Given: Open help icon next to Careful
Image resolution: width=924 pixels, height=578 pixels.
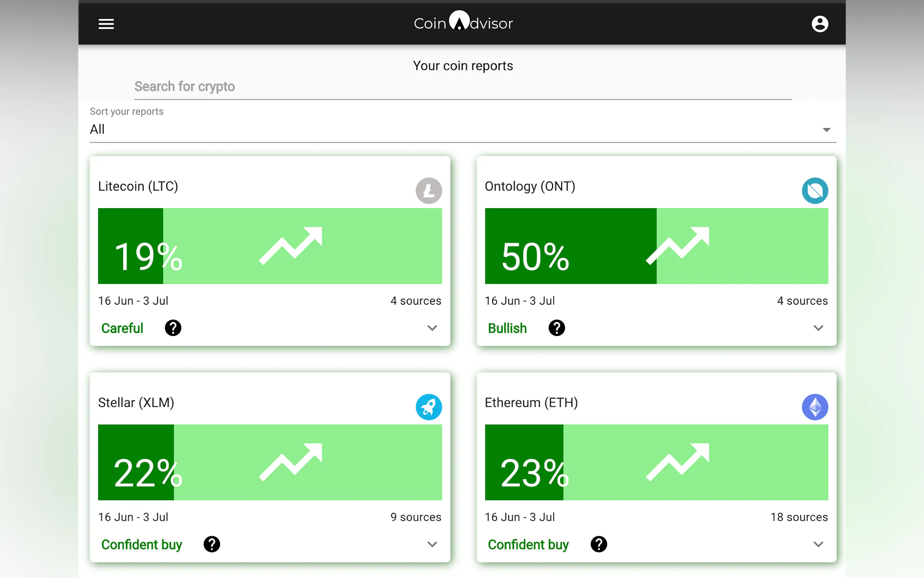Looking at the screenshot, I should 173,328.
